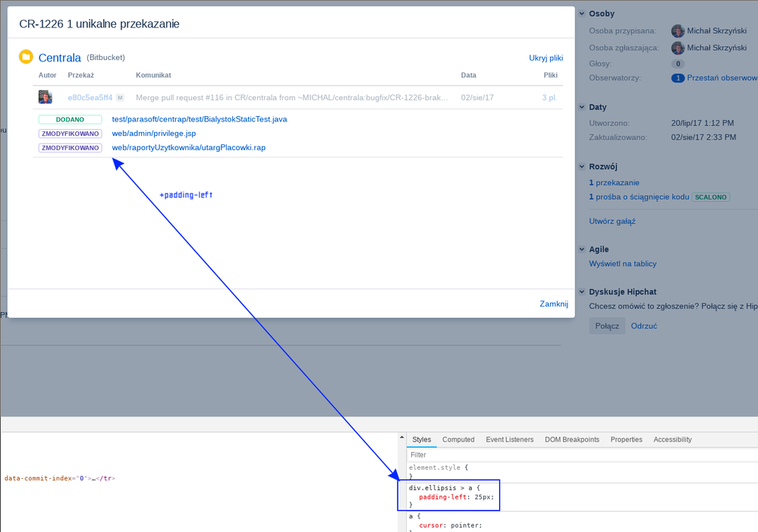Hide files with Ukryj pliki link
Image resolution: width=758 pixels, height=532 pixels.
(546, 58)
